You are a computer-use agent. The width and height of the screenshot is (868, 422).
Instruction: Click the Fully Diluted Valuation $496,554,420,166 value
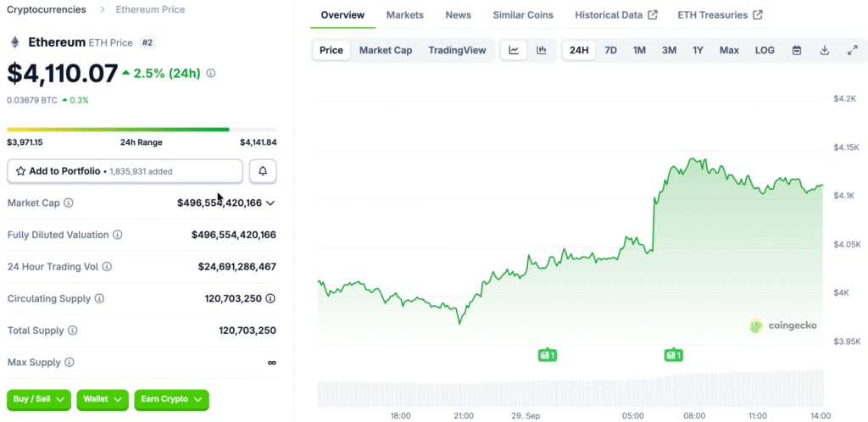(234, 235)
